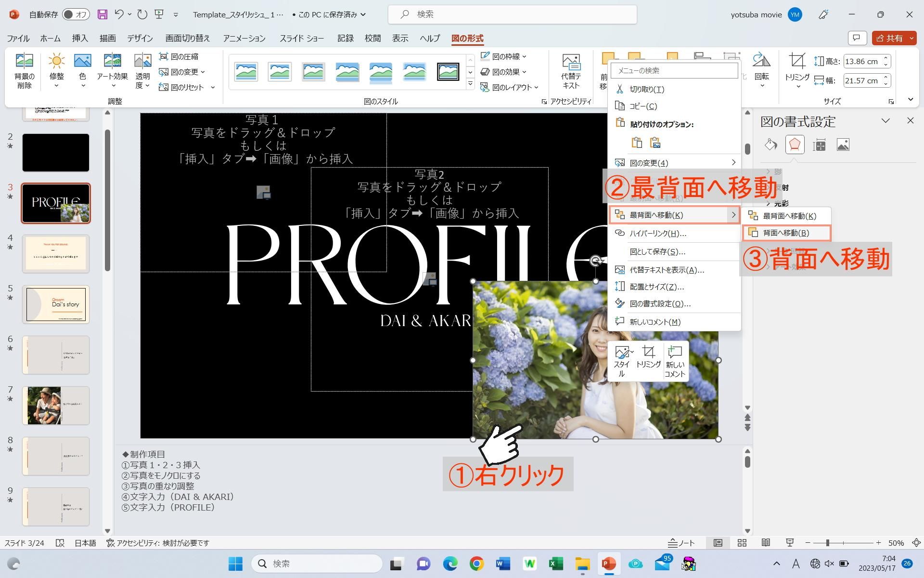Open Reset Picture (図のリセット) dropdown arrow

tap(213, 87)
